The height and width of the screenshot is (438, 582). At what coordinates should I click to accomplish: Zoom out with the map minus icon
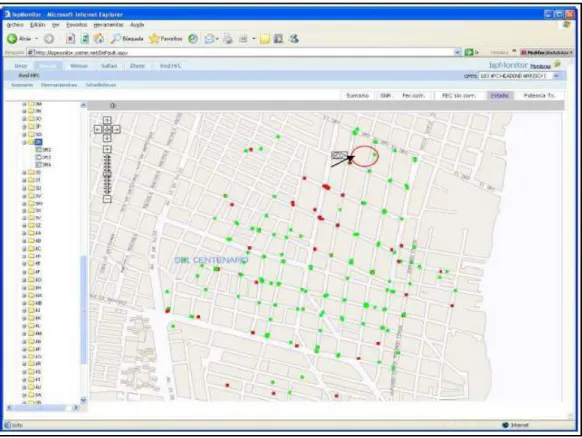click(x=107, y=199)
